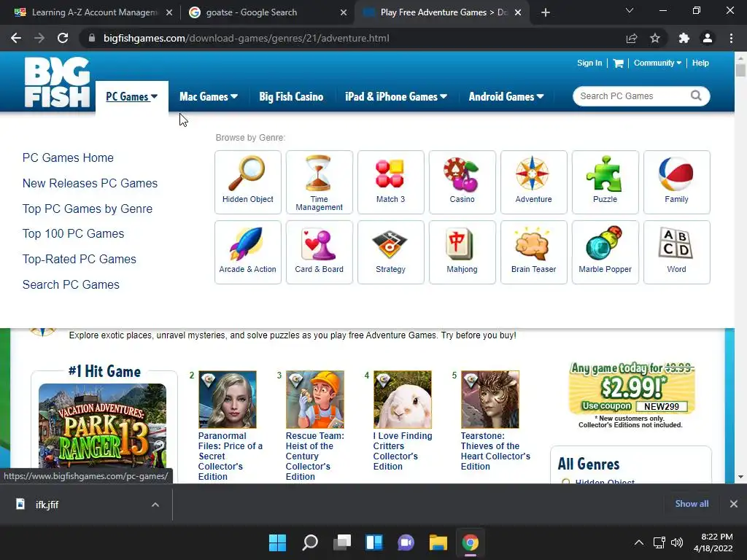Open Top-Rated PC Games
This screenshot has height=560, width=747.
pyautogui.click(x=80, y=259)
